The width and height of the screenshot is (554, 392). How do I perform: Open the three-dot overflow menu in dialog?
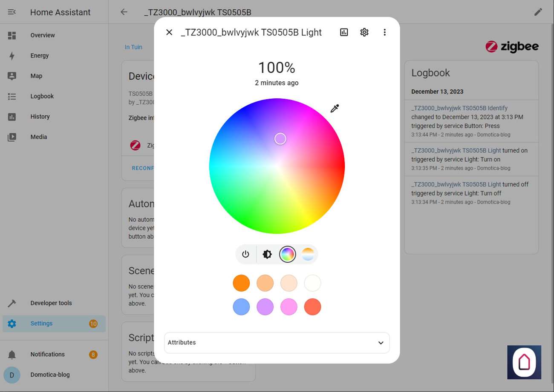(x=384, y=32)
